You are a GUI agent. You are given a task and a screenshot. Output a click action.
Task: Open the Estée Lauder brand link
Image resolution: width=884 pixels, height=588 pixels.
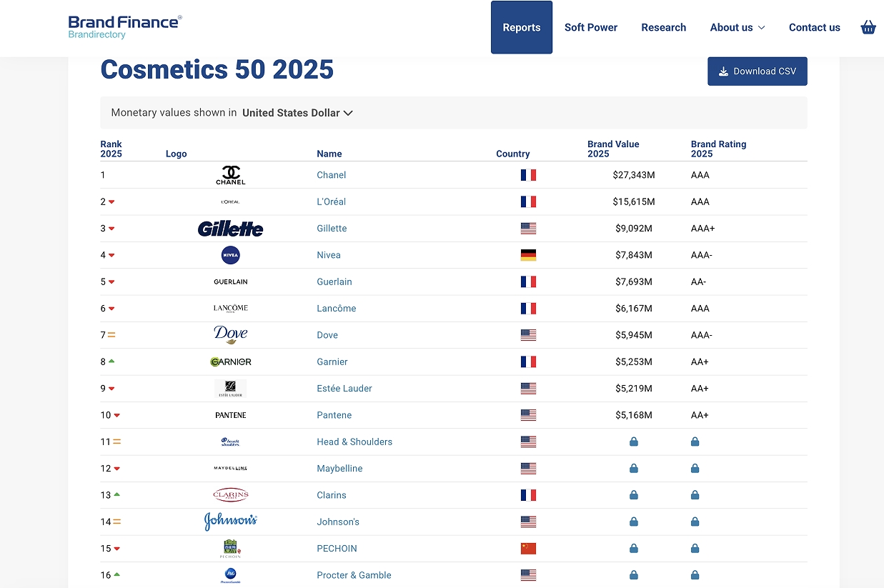point(344,389)
